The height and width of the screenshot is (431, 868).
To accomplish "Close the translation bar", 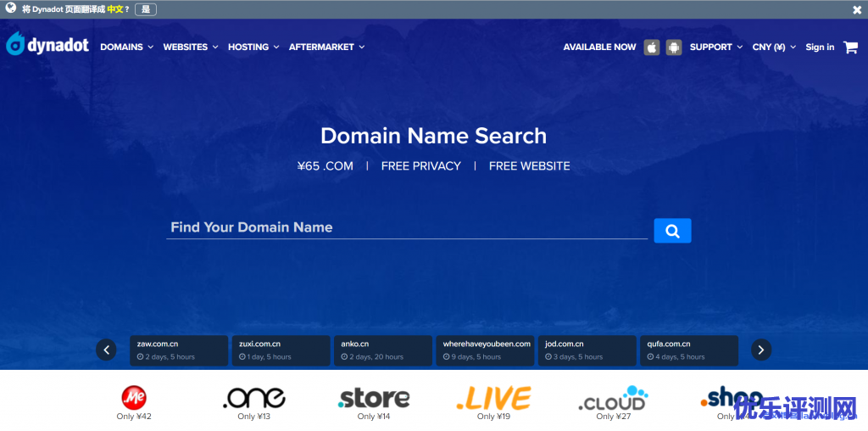I will pyautogui.click(x=857, y=10).
